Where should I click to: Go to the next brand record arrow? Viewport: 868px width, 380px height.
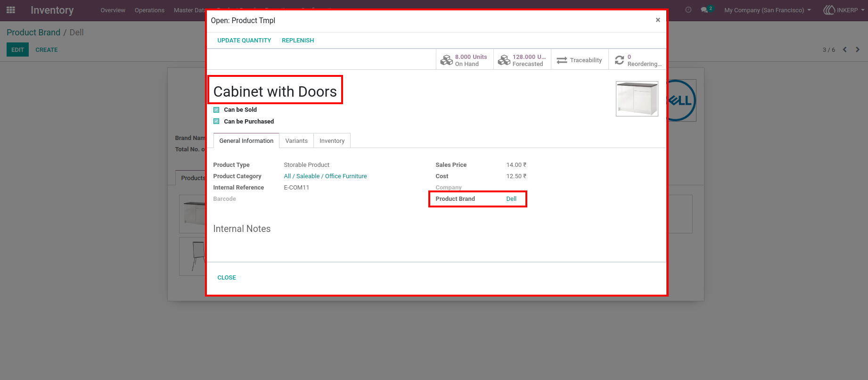click(858, 50)
